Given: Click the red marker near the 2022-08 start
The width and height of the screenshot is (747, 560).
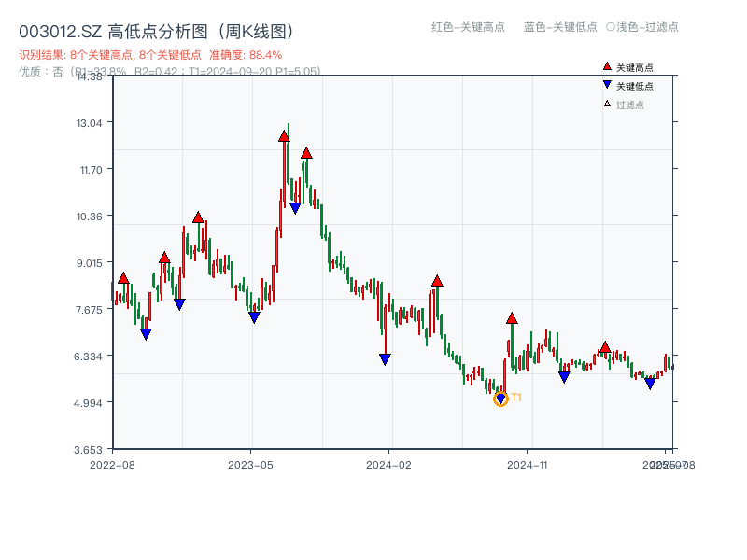Looking at the screenshot, I should pos(124,277).
